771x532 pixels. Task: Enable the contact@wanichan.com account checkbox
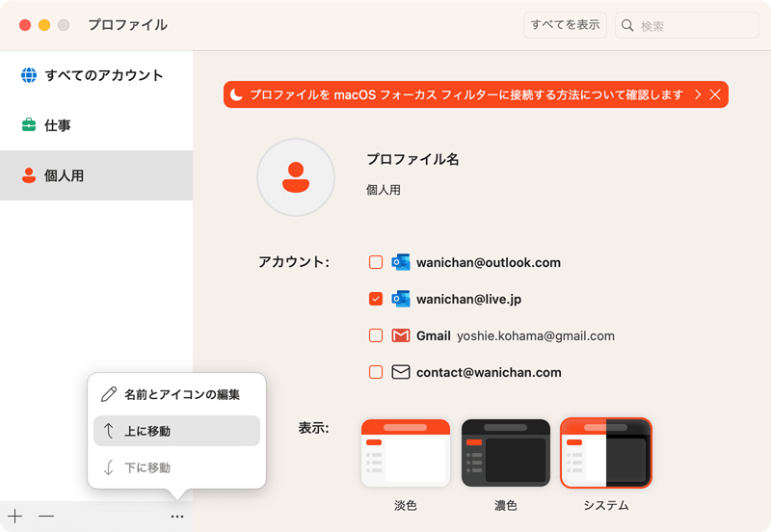[376, 372]
